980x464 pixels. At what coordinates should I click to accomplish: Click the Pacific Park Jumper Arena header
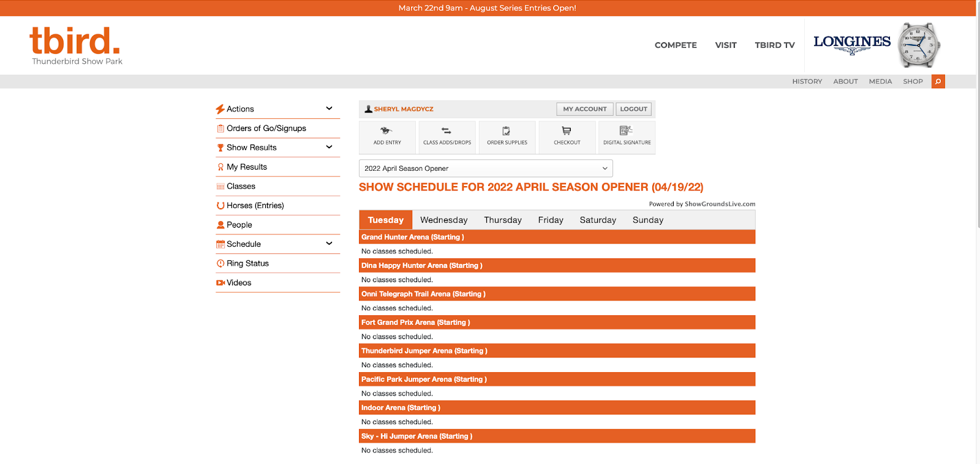tap(557, 380)
